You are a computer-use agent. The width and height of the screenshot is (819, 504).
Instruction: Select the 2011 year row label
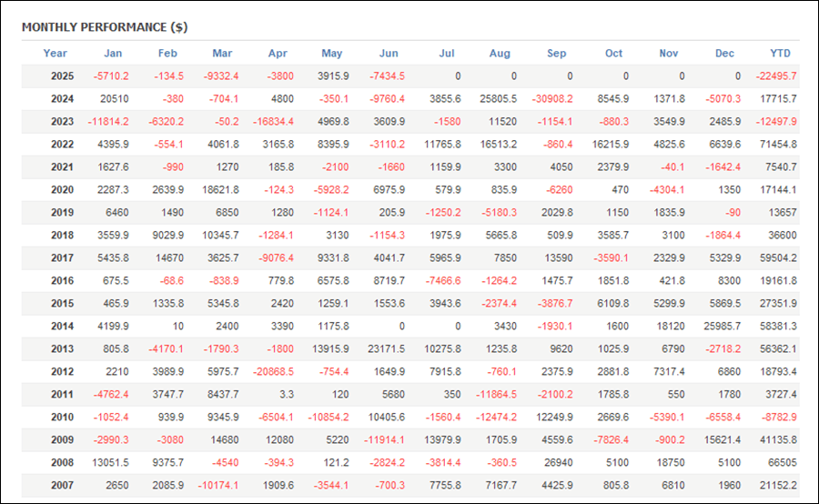pyautogui.click(x=62, y=394)
